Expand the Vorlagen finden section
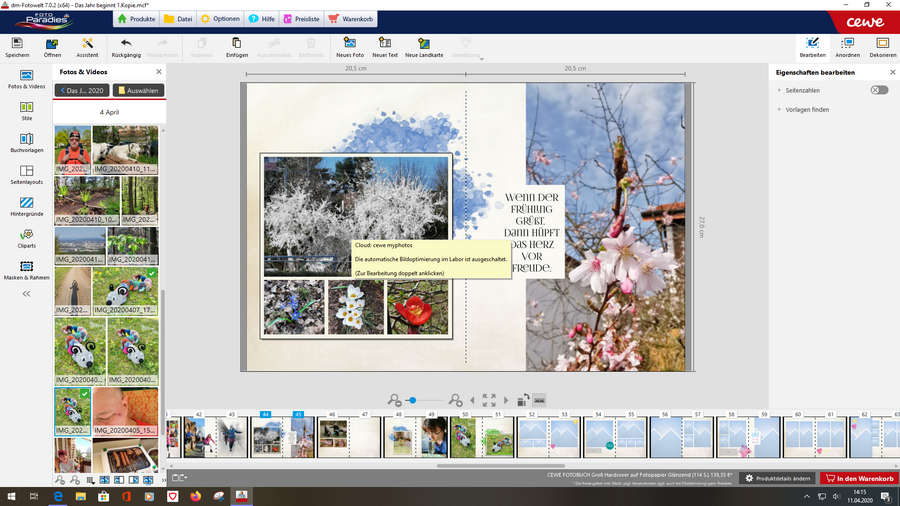This screenshot has height=506, width=900. 779,110
